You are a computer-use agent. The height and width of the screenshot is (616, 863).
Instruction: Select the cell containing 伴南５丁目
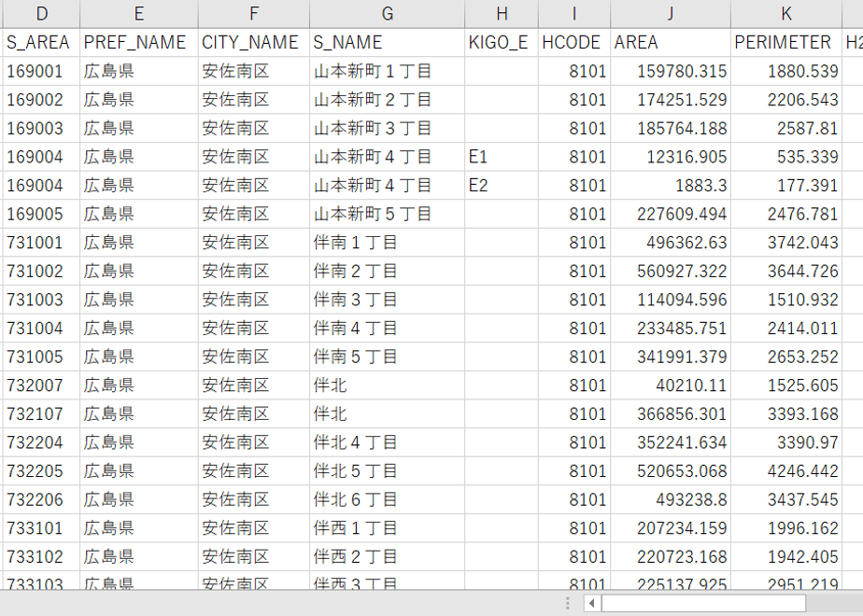pyautogui.click(x=387, y=357)
